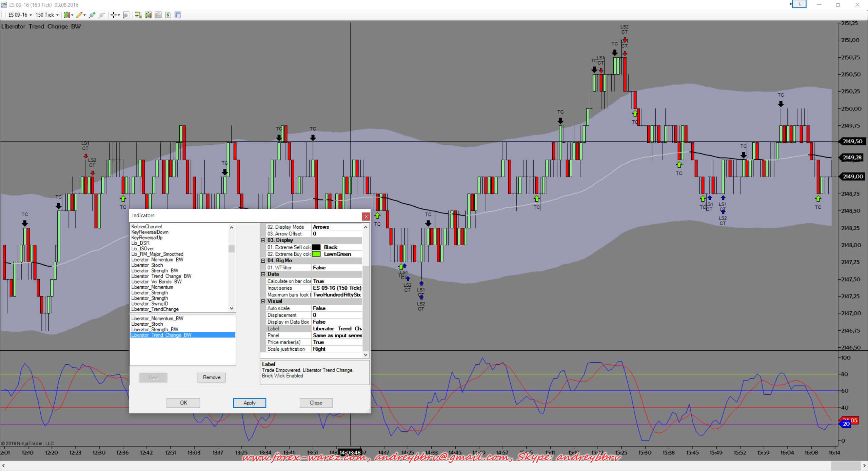Screen dimensions: 868x471
Task: Open the Chart Trader toolbar icon
Action: click(138, 15)
